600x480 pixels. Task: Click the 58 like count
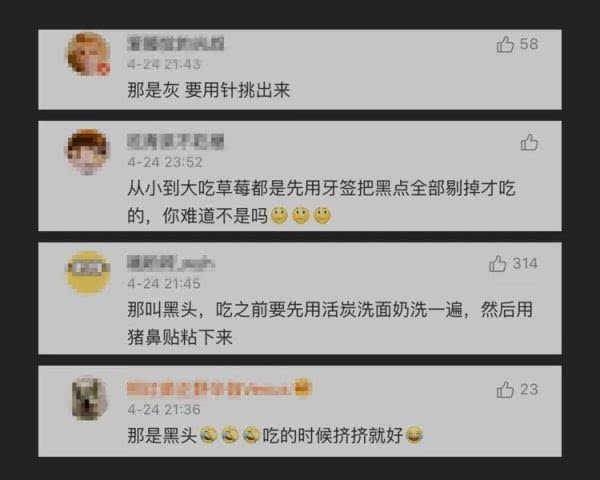tap(529, 44)
